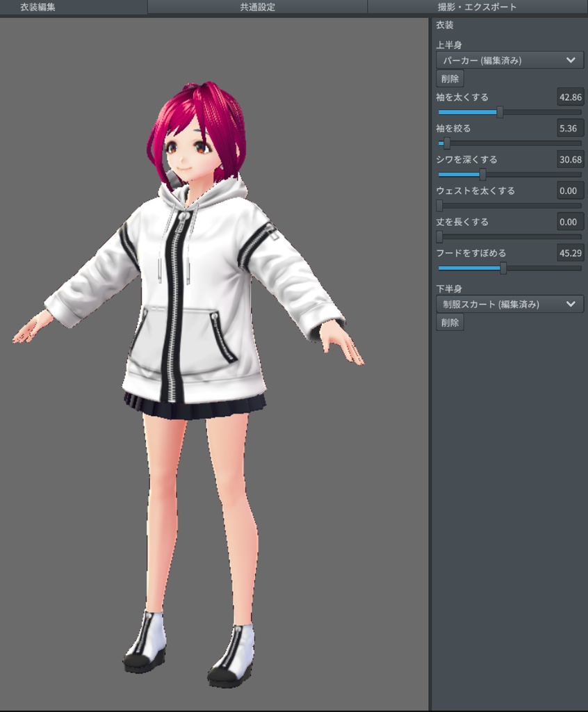Screen dimensions: 588x712
Task: Click the 丈を長くする slider handle
Action: [x=439, y=237]
